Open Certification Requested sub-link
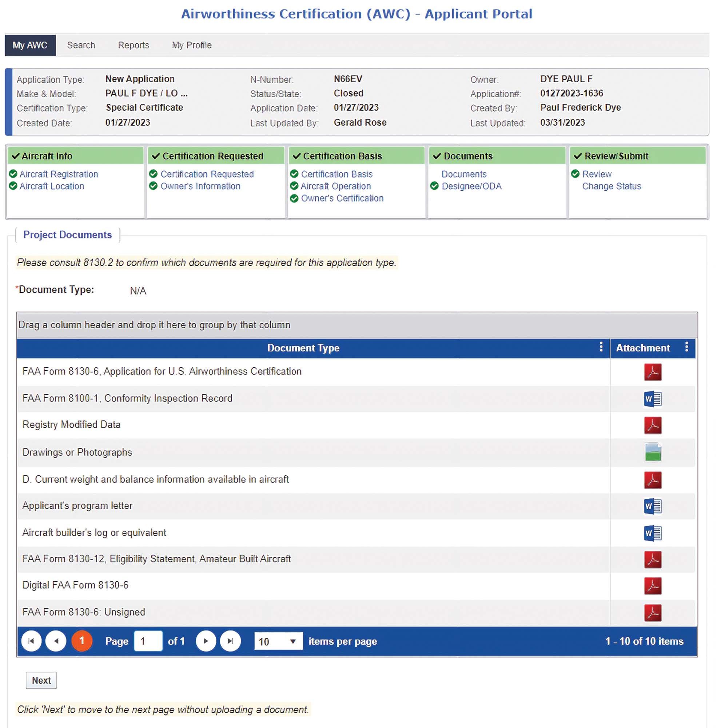Viewport: 717px width, 728px height. (x=207, y=174)
